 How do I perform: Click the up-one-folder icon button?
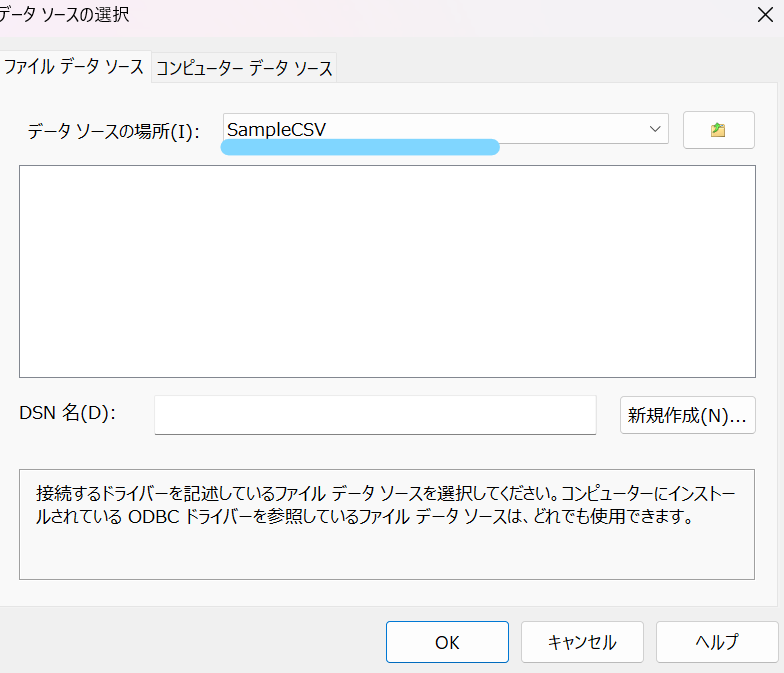point(718,130)
